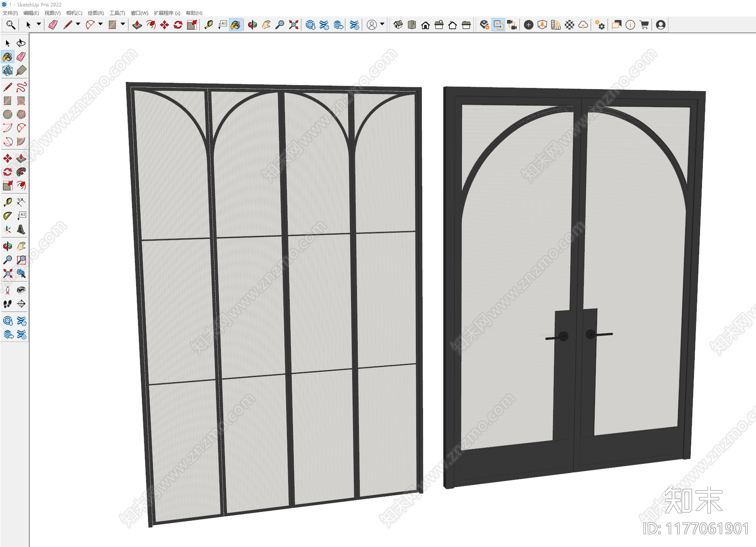This screenshot has width=756, height=547.
Task: Select the Make Component tool in left panel
Action: pyautogui.click(x=8, y=70)
